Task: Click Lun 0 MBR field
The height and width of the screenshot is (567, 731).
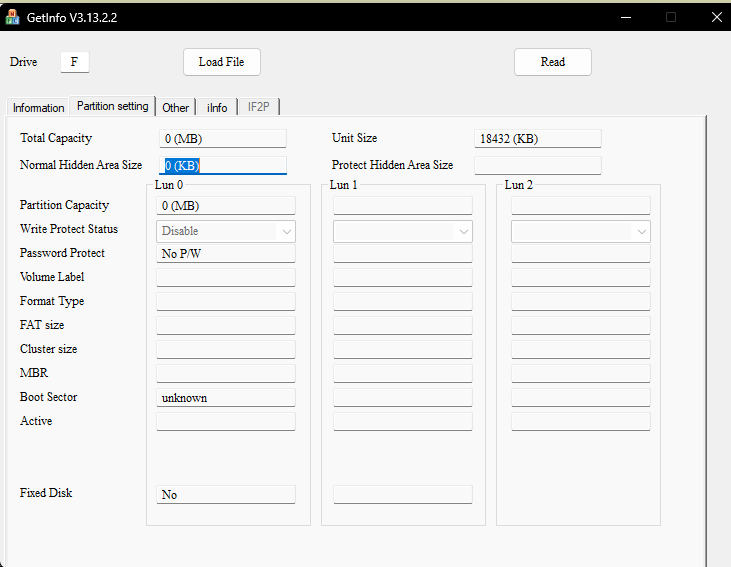Action: [226, 373]
